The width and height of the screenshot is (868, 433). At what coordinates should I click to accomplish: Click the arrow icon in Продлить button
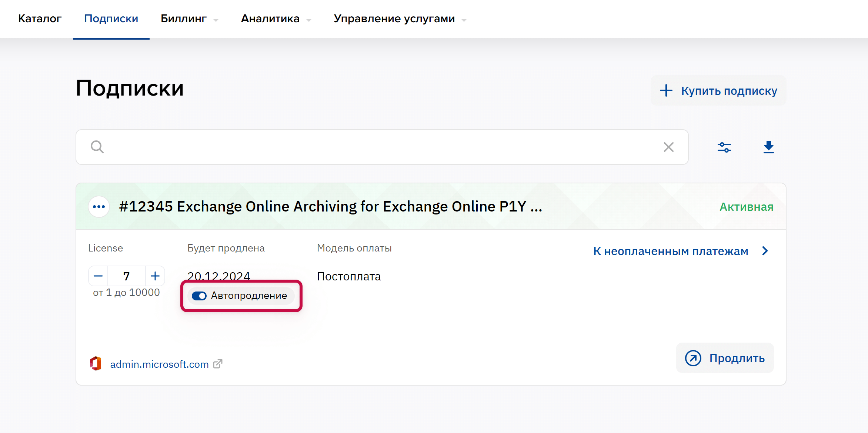[693, 358]
